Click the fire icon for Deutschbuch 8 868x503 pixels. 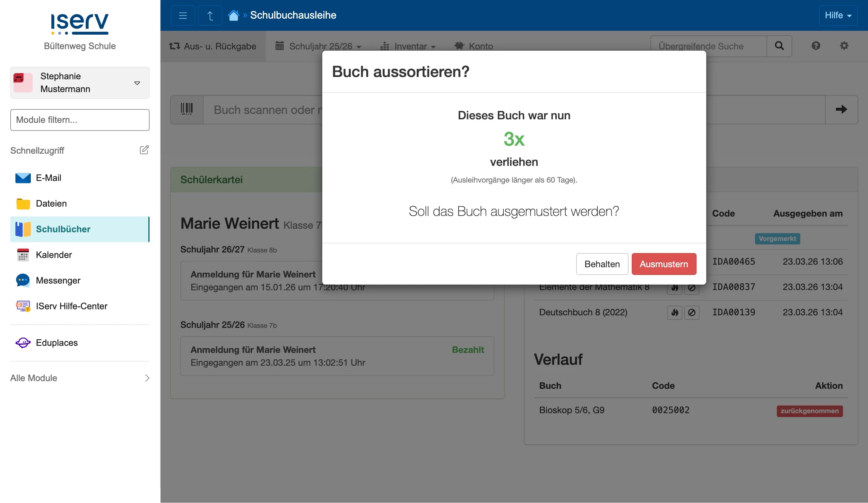pyautogui.click(x=674, y=312)
